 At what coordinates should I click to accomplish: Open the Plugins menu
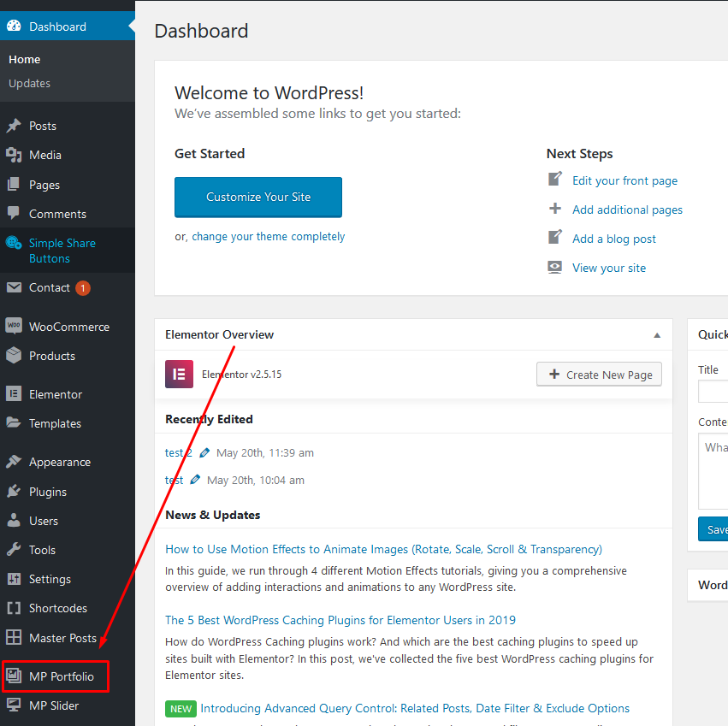[x=47, y=492]
